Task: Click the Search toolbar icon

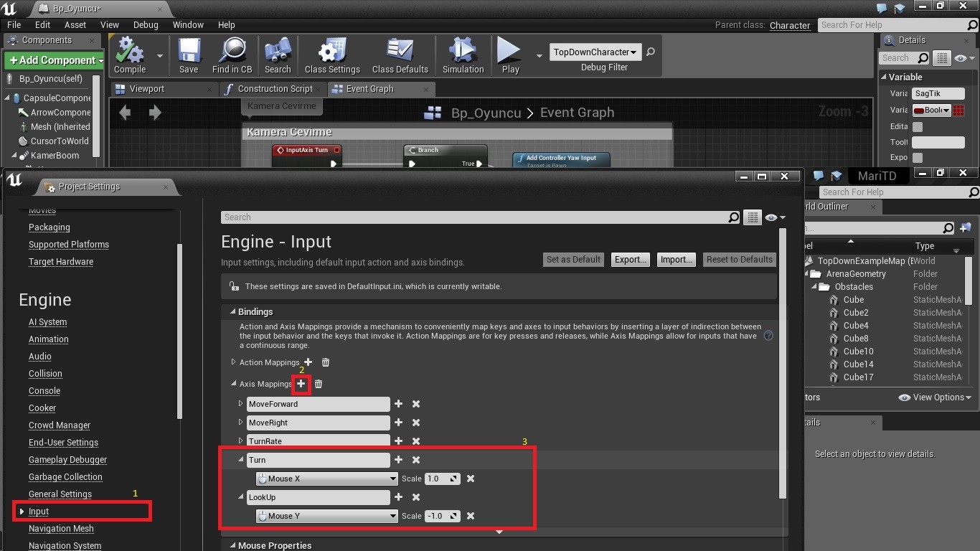Action: (278, 56)
